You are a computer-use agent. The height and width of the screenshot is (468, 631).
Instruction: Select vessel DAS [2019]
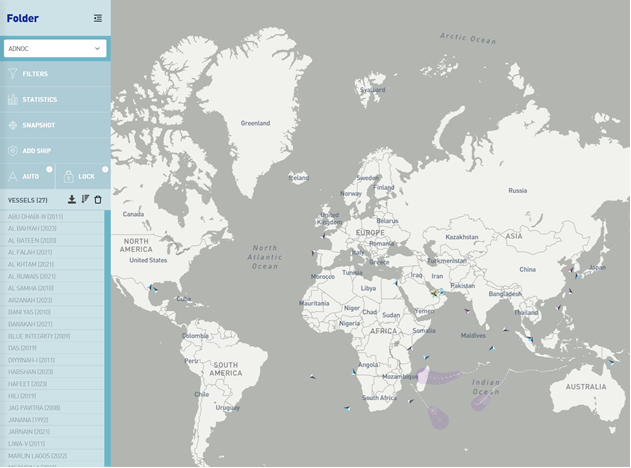[52, 348]
